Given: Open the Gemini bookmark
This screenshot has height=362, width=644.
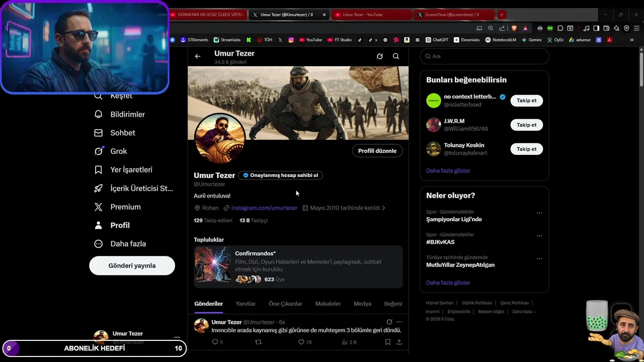Looking at the screenshot, I should 531,40.
